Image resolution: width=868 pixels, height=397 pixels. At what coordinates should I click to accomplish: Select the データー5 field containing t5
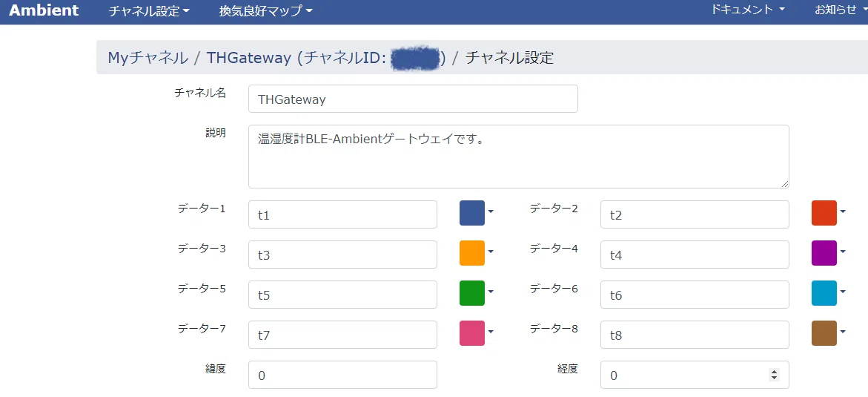coord(342,295)
